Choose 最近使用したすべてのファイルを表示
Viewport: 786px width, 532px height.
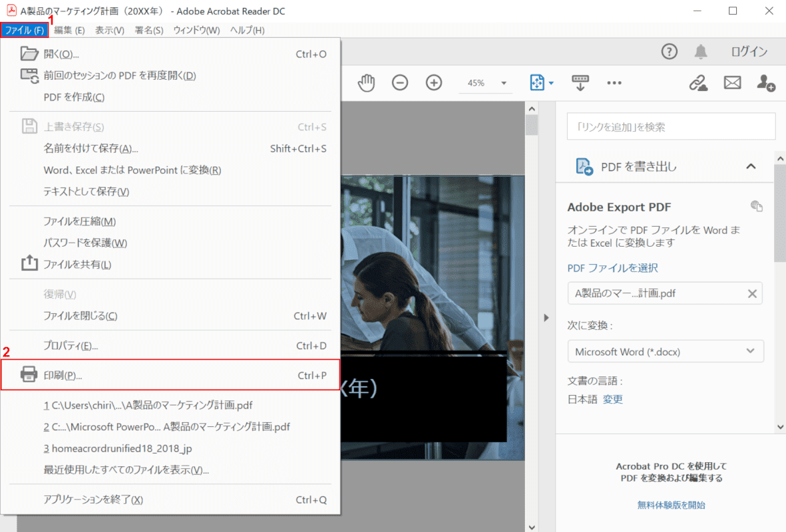click(x=170, y=469)
